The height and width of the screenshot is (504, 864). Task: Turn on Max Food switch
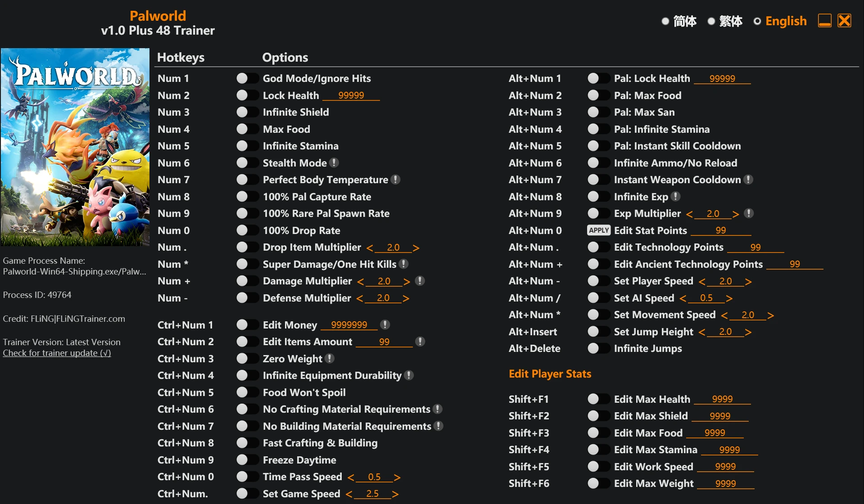click(x=247, y=129)
